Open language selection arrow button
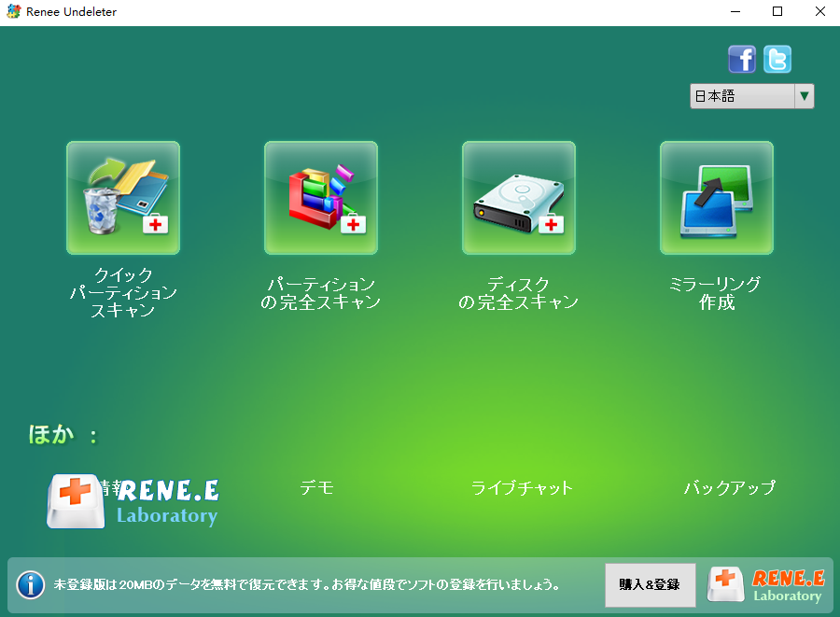Viewport: 840px width, 617px height. (804, 95)
